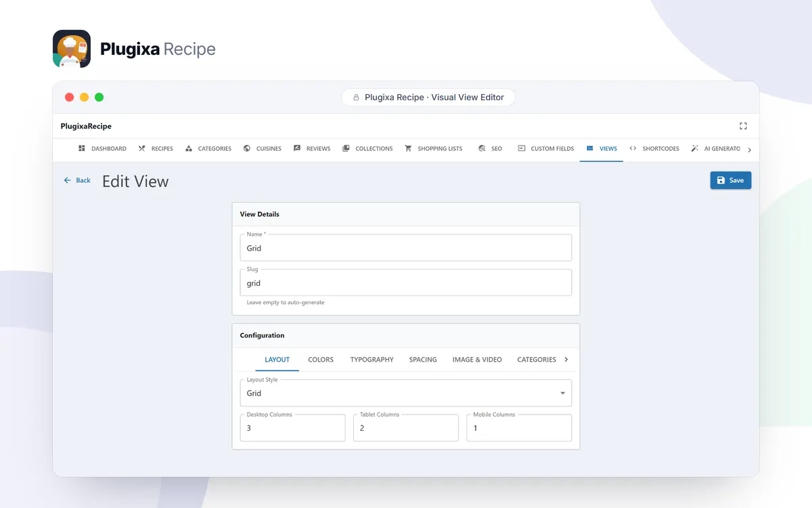Screen dimensions: 812x508
Task: Open the Categories navigation tab
Action: 208,148
